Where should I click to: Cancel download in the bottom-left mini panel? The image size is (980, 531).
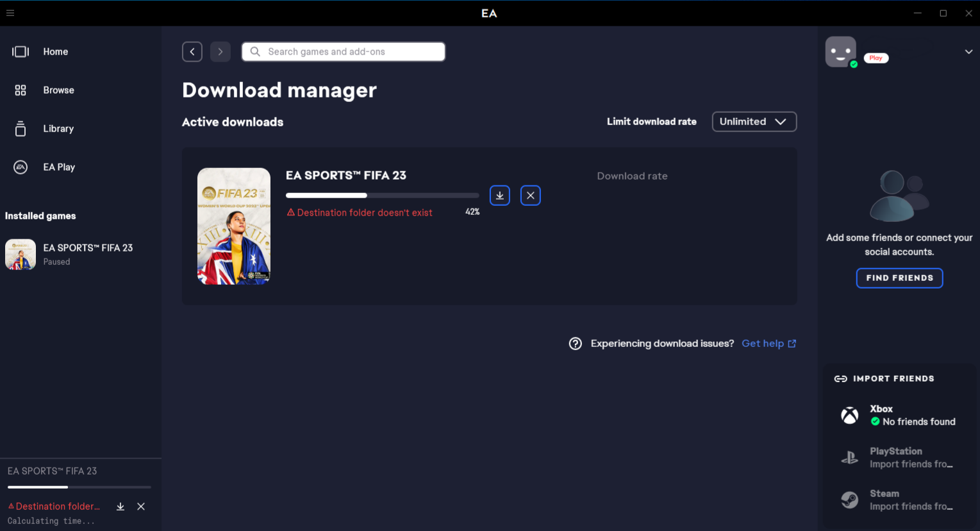(x=141, y=507)
